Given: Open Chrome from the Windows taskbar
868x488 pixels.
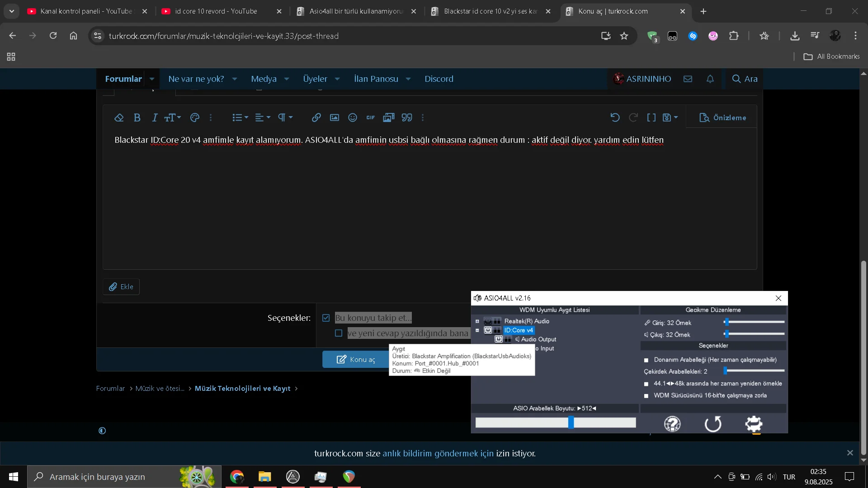Looking at the screenshot, I should pos(237,477).
